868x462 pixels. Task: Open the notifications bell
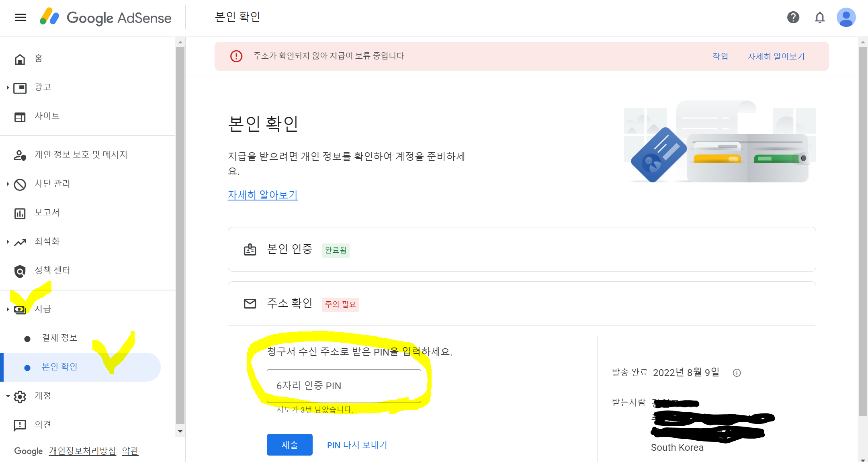coord(820,17)
